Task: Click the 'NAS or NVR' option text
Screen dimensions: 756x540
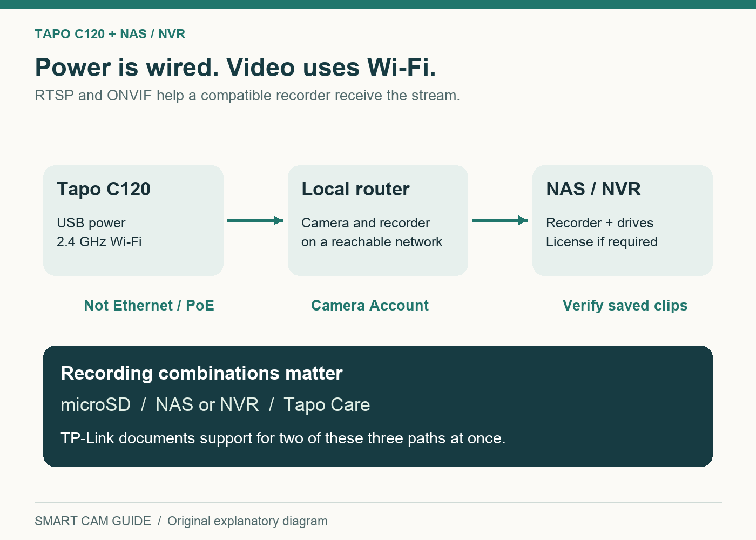Action: (x=207, y=405)
